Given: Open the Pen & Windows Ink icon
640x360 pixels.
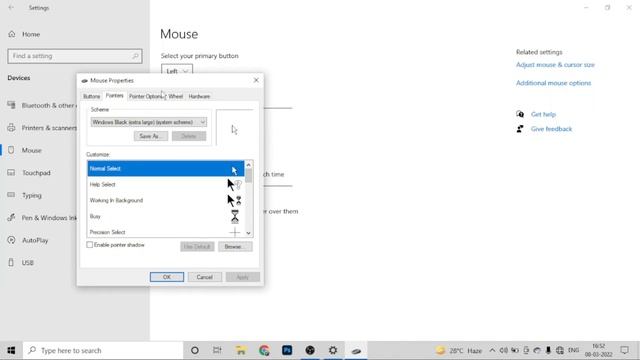Looking at the screenshot, I should pyautogui.click(x=11, y=218).
